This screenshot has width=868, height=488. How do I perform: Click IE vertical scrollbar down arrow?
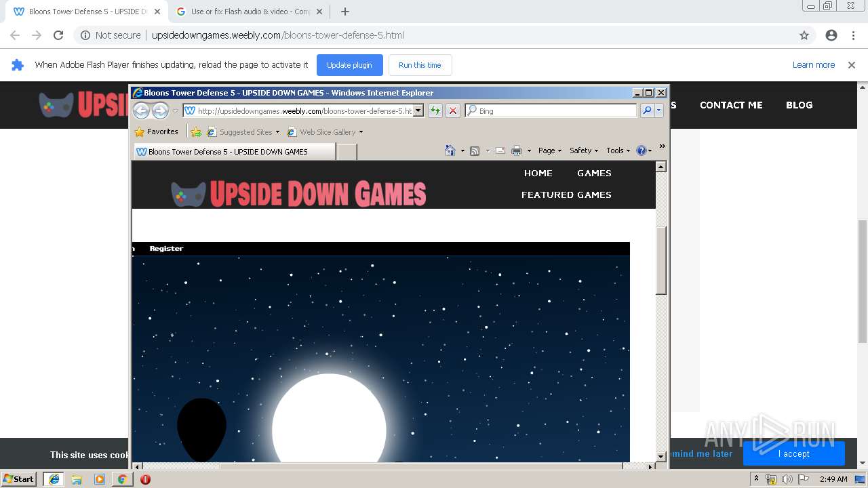pos(661,457)
